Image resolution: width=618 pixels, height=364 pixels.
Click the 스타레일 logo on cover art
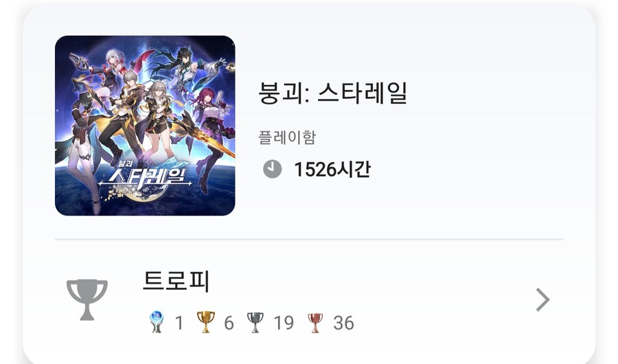click(145, 177)
